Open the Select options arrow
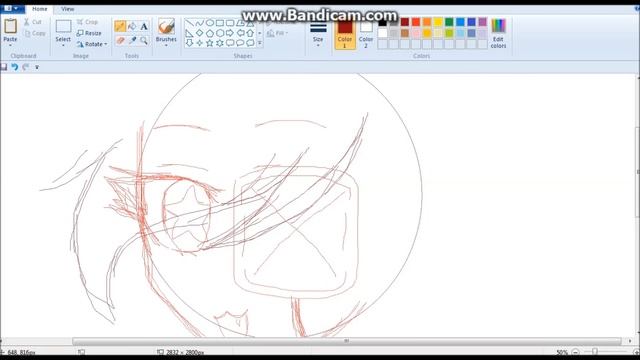640x360 pixels. (63, 45)
